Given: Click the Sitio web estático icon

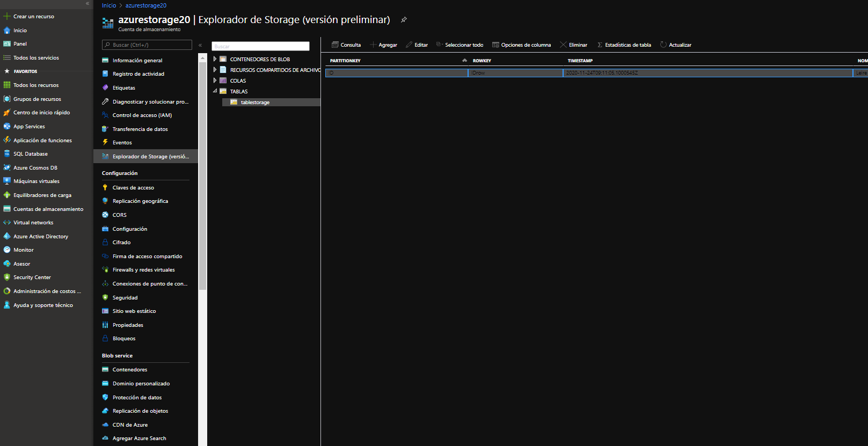Looking at the screenshot, I should click(x=105, y=311).
